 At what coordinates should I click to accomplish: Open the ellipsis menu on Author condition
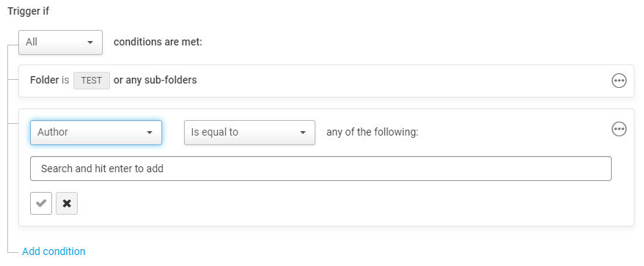tap(619, 129)
